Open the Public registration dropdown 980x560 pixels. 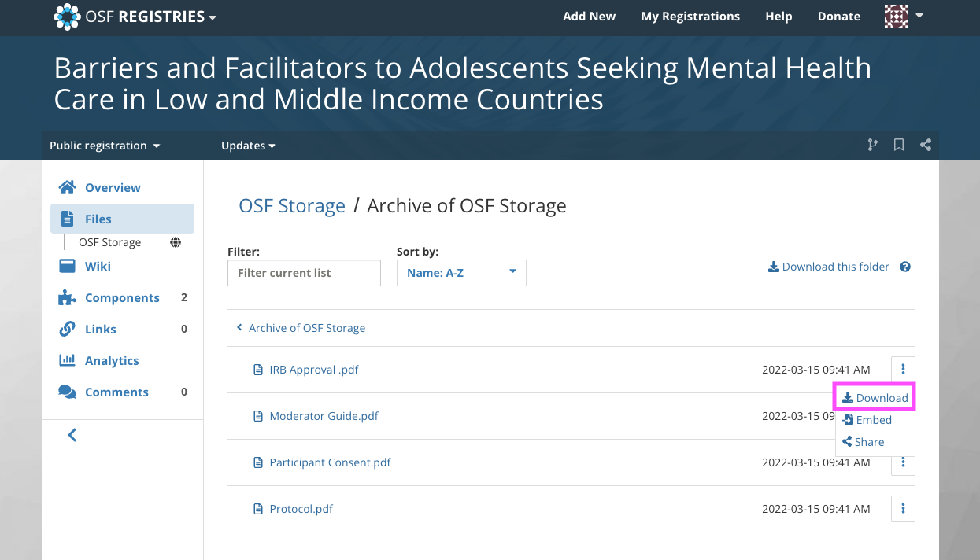tap(105, 146)
